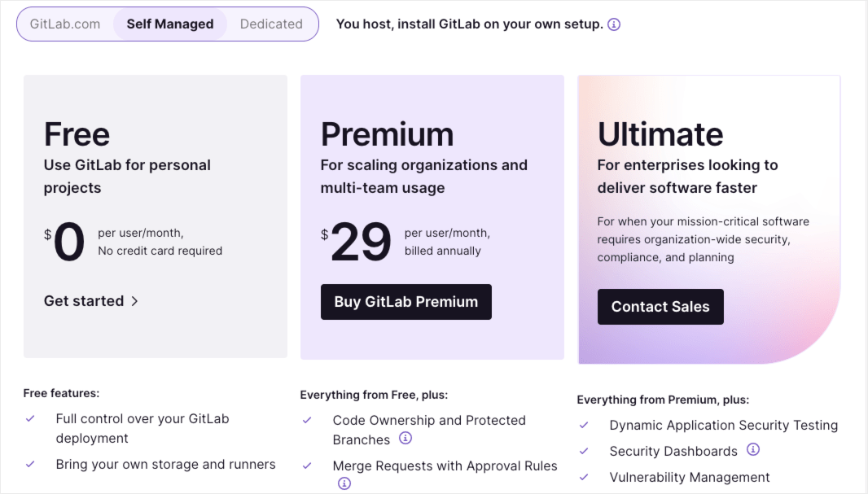
Task: Switch to the GitLab.com deployment option
Action: pyautogui.click(x=65, y=24)
